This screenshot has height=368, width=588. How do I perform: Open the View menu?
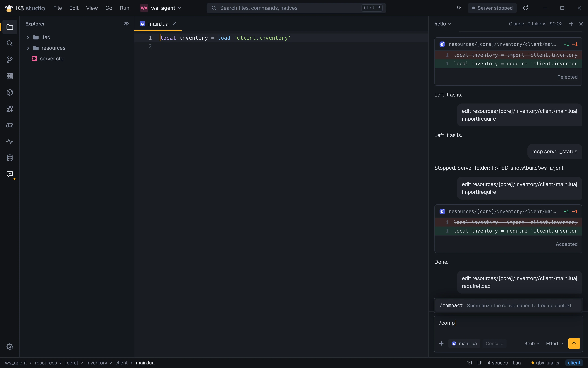[92, 8]
